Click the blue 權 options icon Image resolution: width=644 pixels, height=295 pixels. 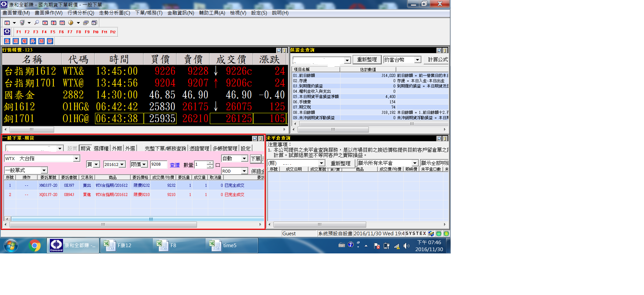tap(24, 41)
